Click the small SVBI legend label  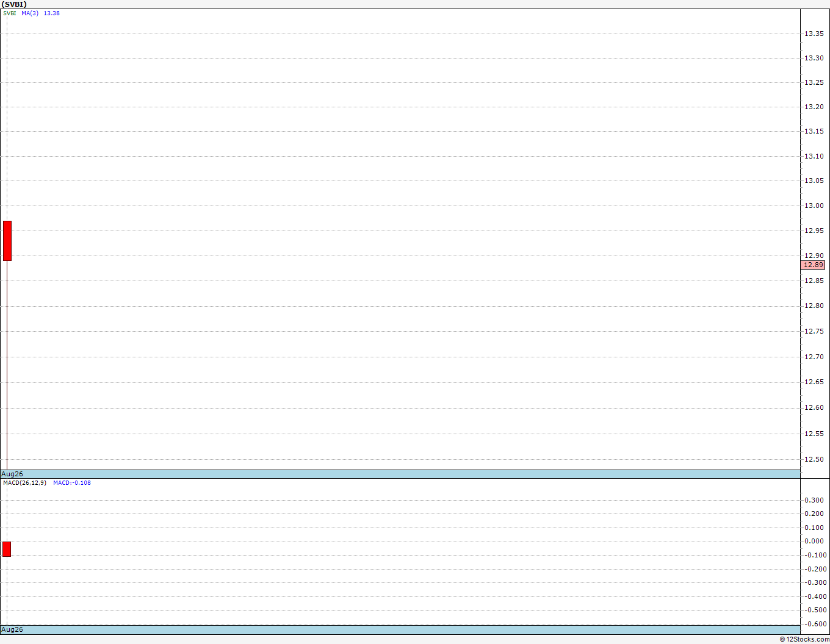[x=10, y=13]
